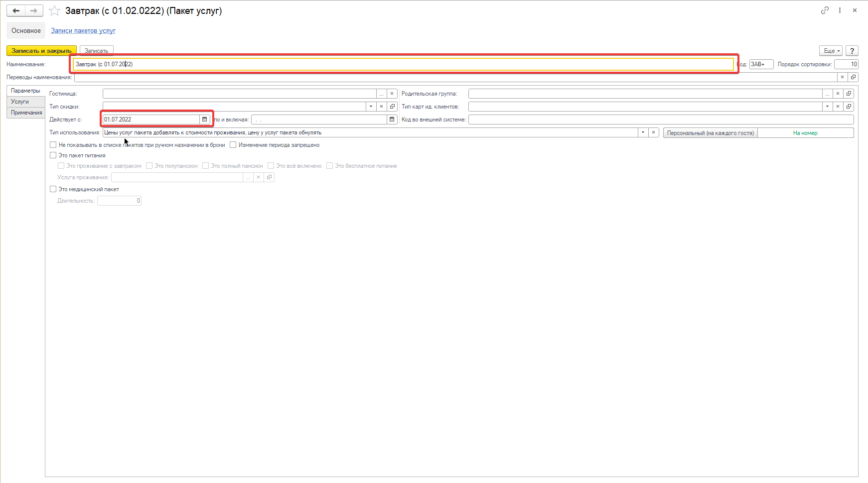Viewport: 868px width, 483px height.
Task: Check Это проживание с завтраком
Action: [61, 166]
